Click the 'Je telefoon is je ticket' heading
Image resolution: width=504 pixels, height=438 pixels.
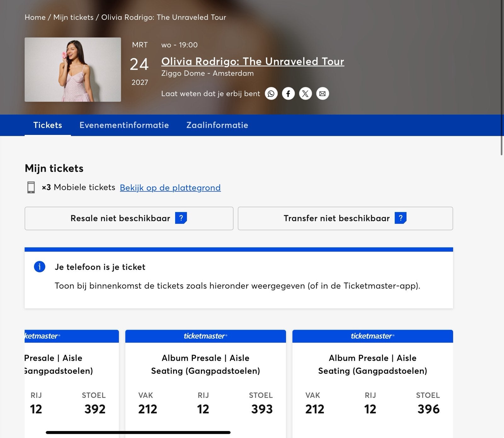(100, 267)
